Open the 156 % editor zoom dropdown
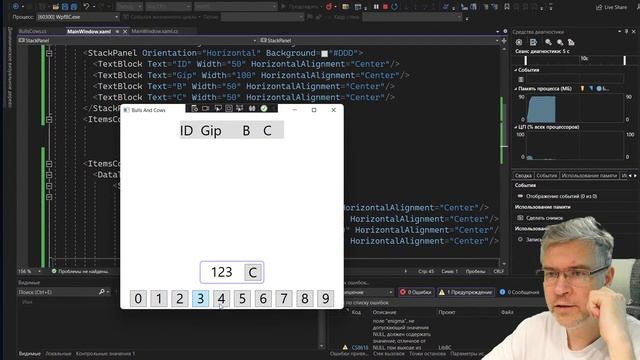The height and width of the screenshot is (360, 640). point(29,271)
